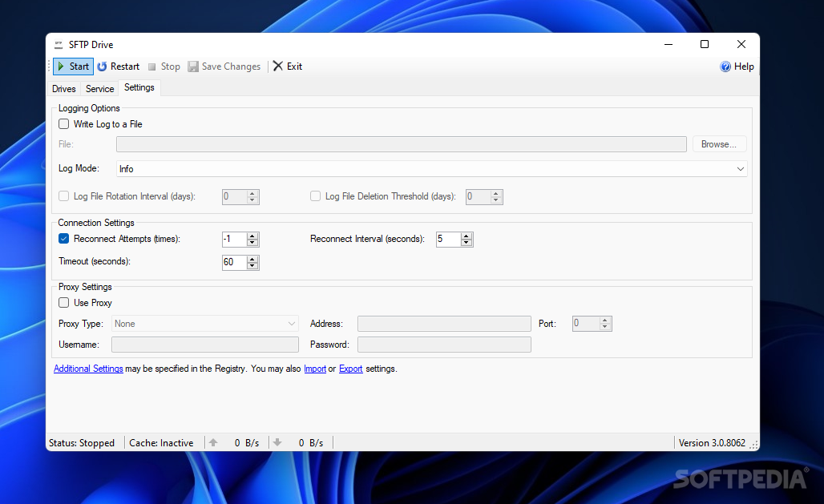Click Cache: Inactive in status bar
This screenshot has width=824, height=504.
161,443
